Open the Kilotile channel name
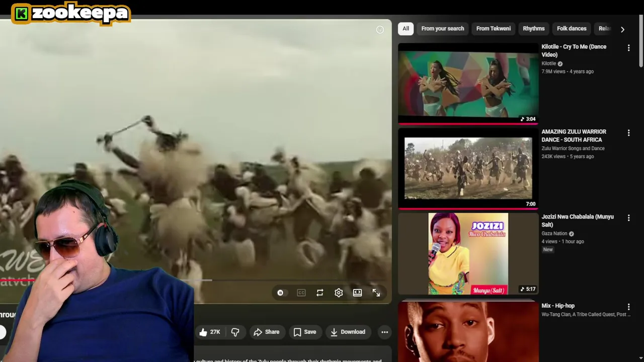The width and height of the screenshot is (644, 362). (548, 63)
